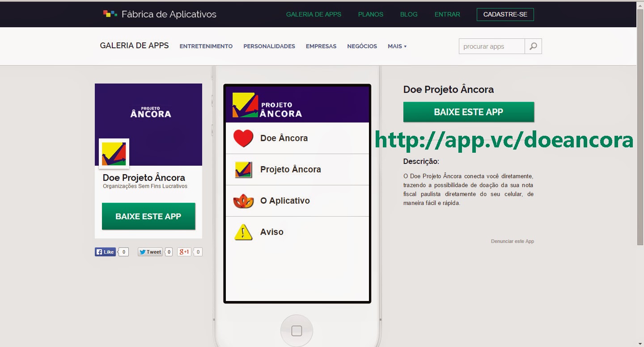Screen dimensions: 644x347
Task: Open the PLANOS page
Action: [x=371, y=14]
